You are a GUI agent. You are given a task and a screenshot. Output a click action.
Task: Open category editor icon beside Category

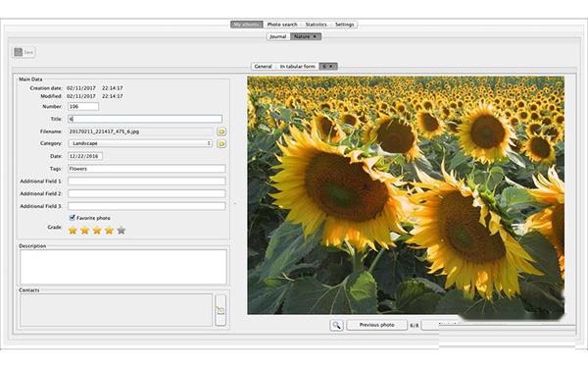click(221, 144)
